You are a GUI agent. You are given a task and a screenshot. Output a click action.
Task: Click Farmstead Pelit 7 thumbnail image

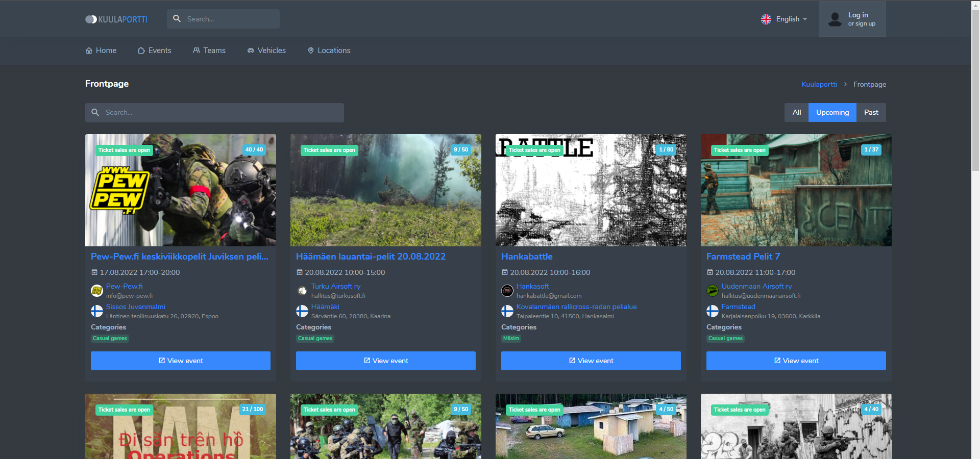(x=796, y=190)
